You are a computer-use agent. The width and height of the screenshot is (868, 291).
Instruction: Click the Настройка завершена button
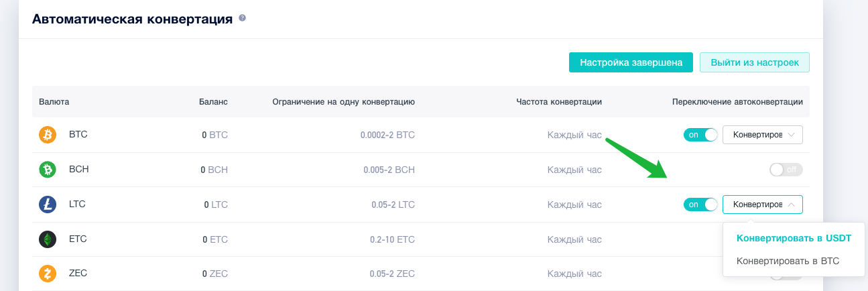coord(631,62)
